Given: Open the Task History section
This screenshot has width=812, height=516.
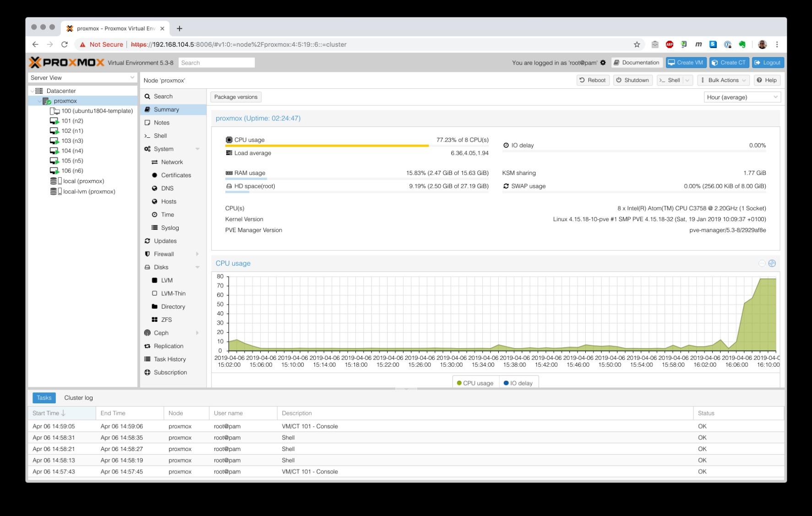Looking at the screenshot, I should click(173, 359).
